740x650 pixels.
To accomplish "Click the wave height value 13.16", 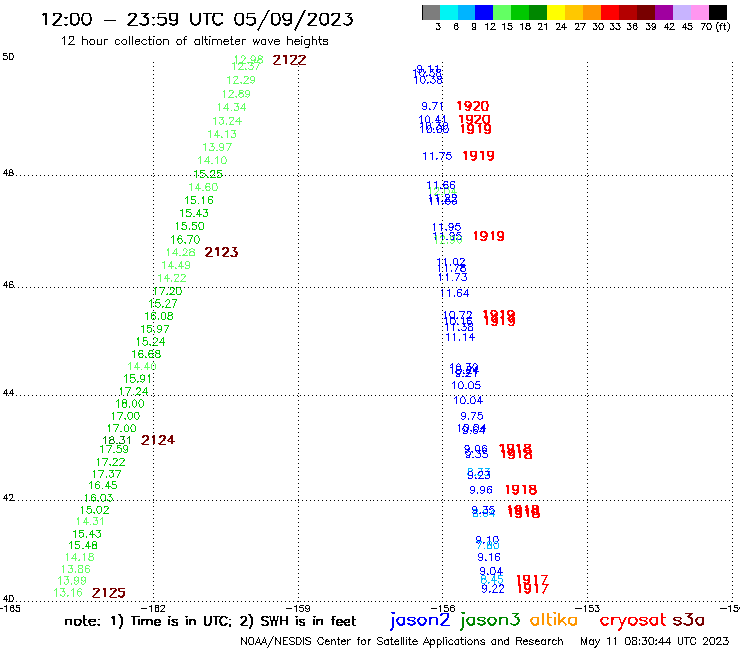I will point(68,593).
